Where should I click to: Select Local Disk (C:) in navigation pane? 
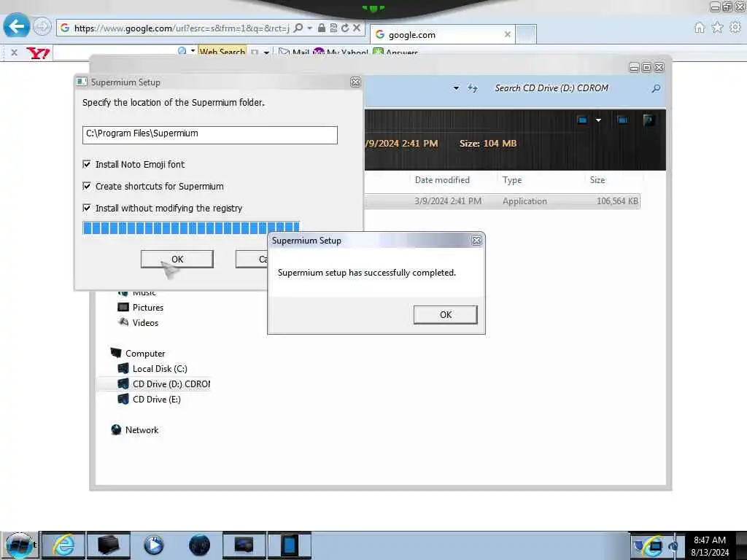tap(160, 368)
